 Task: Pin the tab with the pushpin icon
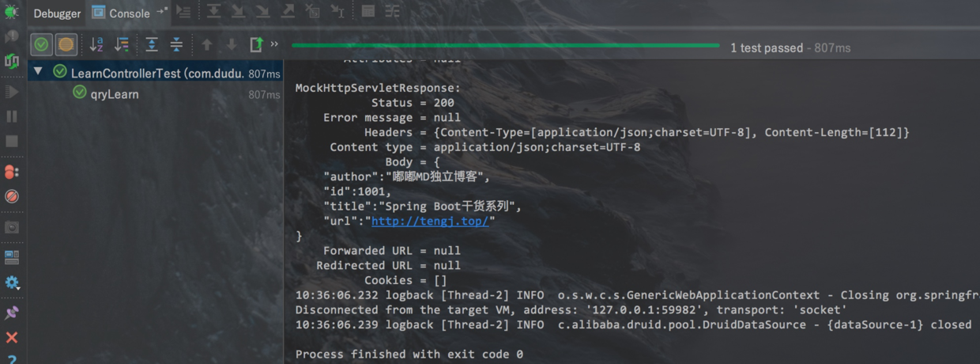11,313
